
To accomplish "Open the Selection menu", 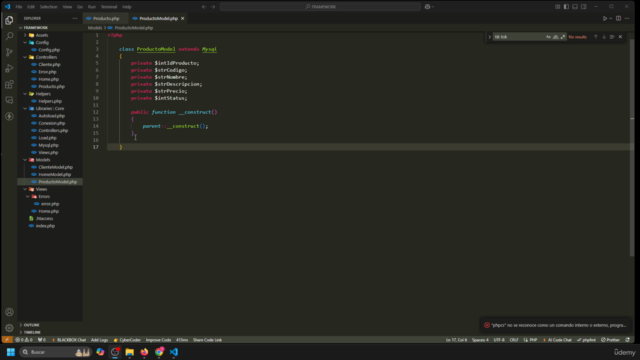I will [x=49, y=7].
